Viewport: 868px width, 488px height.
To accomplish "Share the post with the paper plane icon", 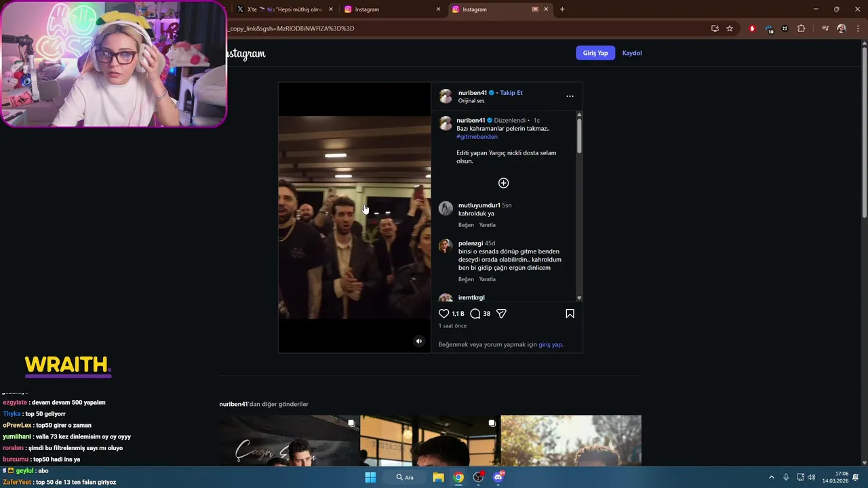I will [502, 314].
